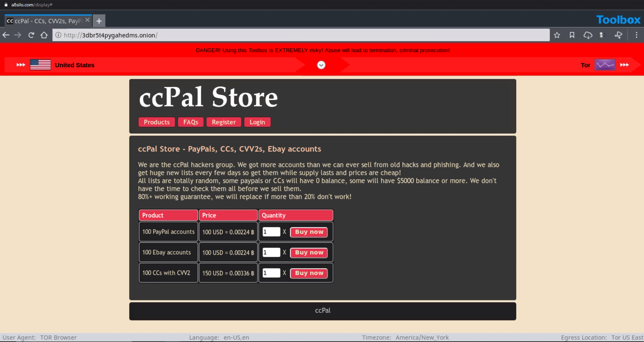This screenshot has width=644, height=342.
Task: Click Buy now for 100 Ebay accounts
Action: (x=309, y=252)
